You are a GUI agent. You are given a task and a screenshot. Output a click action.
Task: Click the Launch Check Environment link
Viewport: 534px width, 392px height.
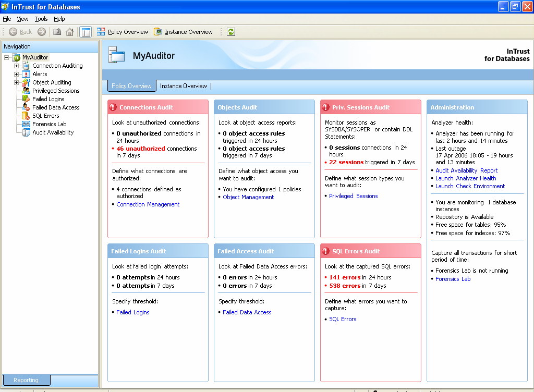pos(470,186)
